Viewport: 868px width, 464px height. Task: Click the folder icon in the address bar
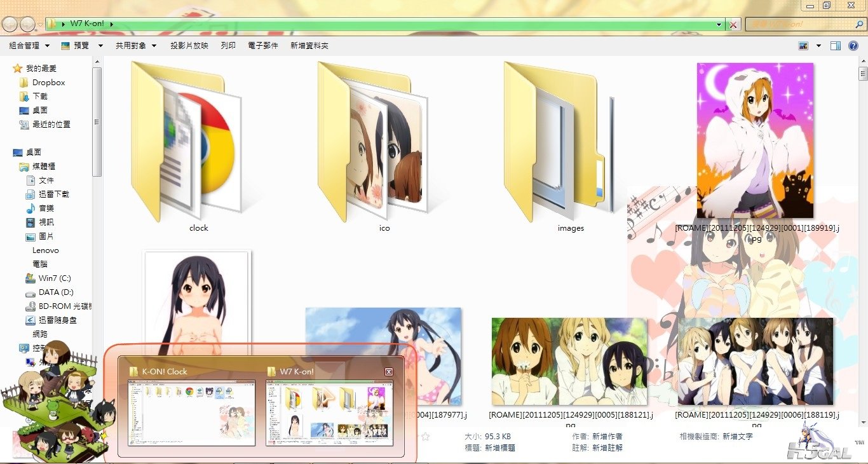[53, 24]
